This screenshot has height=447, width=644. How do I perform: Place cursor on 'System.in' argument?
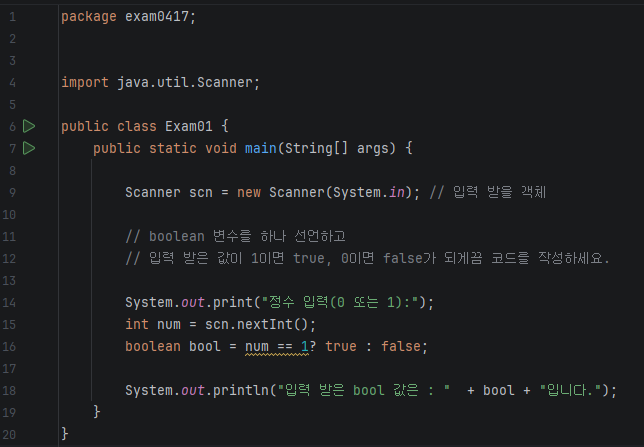(369, 192)
